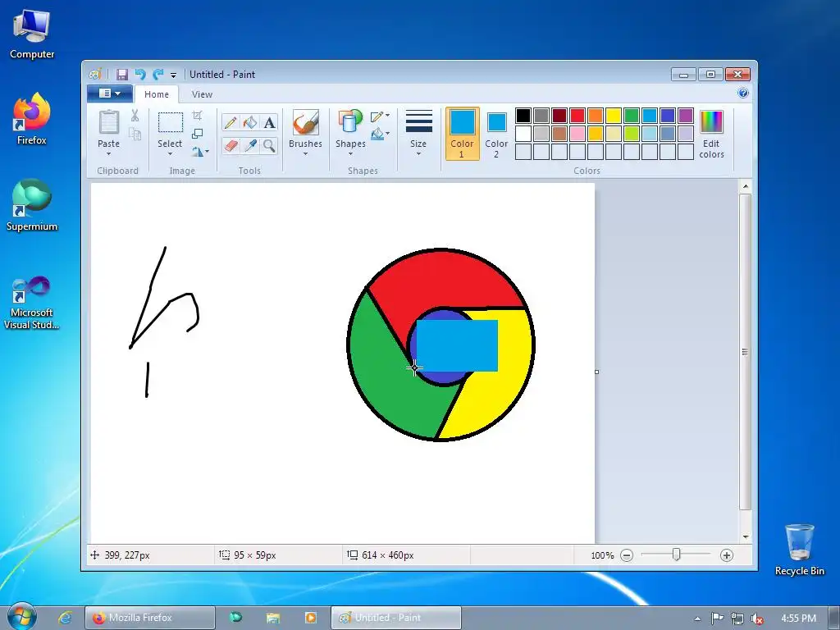Image resolution: width=840 pixels, height=630 pixels.
Task: Pick the black color swatch
Action: click(523, 115)
